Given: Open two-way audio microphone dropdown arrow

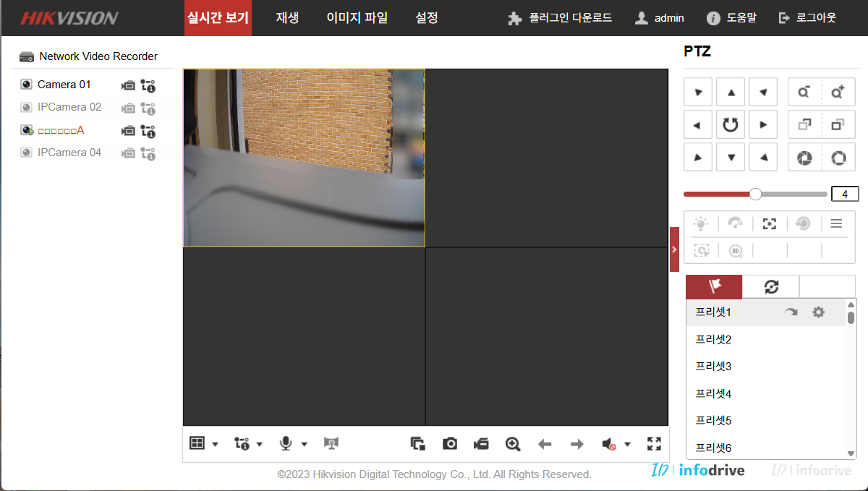Looking at the screenshot, I should coord(305,444).
